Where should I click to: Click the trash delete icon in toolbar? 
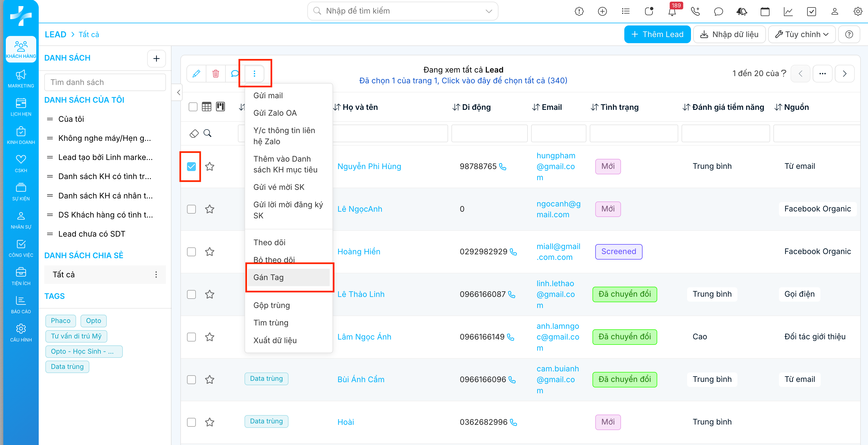(x=216, y=74)
